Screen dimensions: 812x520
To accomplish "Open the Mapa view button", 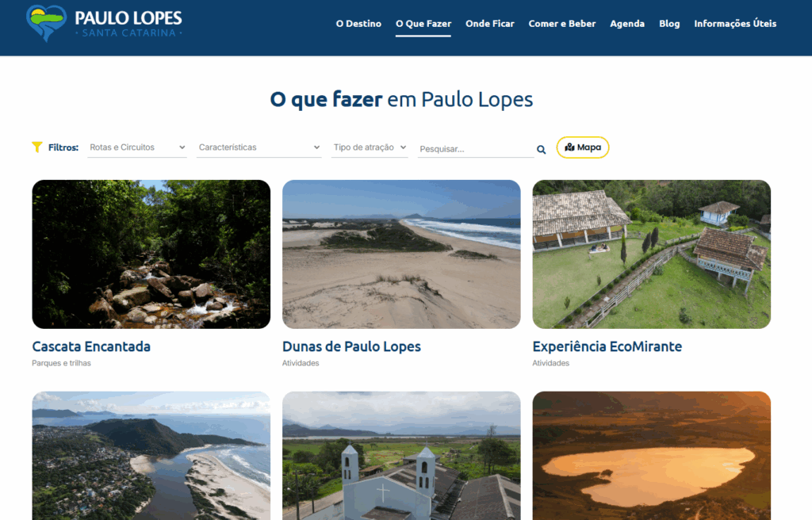I will click(583, 147).
